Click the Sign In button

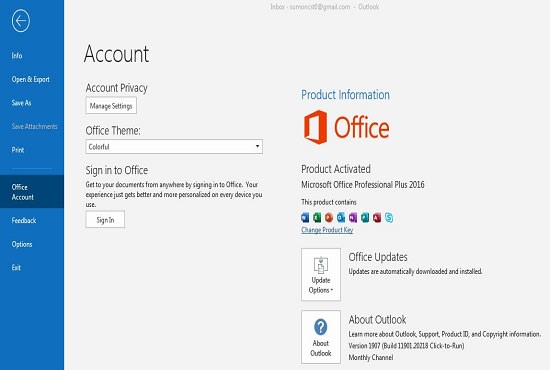105,220
